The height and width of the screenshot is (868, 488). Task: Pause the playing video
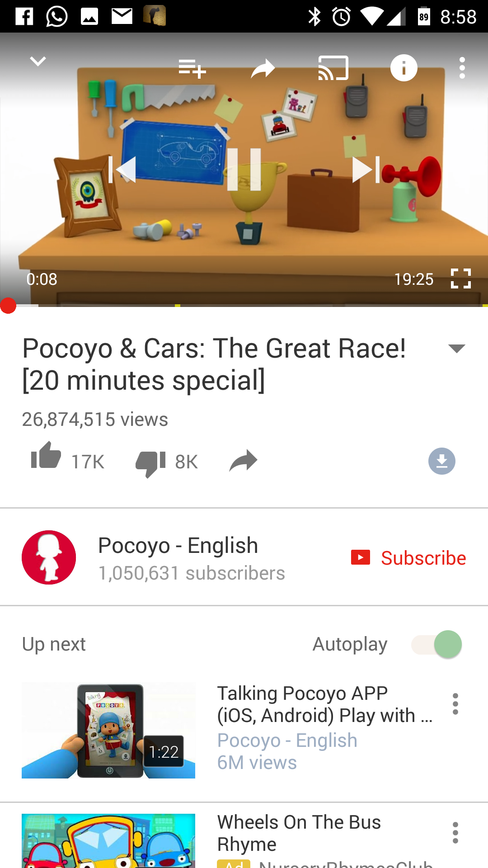(244, 170)
